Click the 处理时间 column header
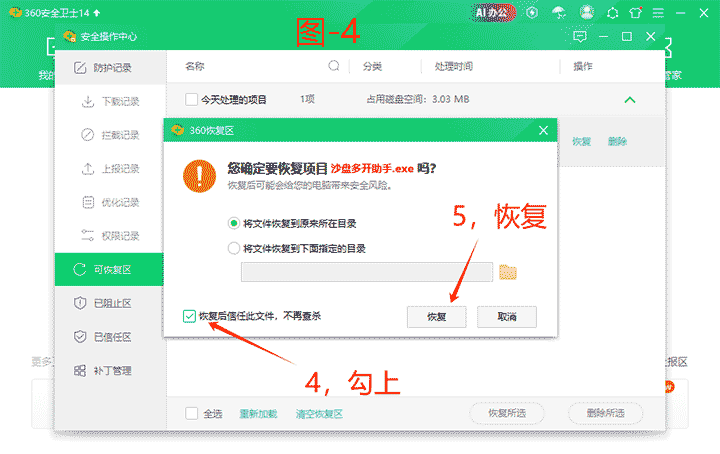Viewport: 720px width, 454px height. [454, 67]
